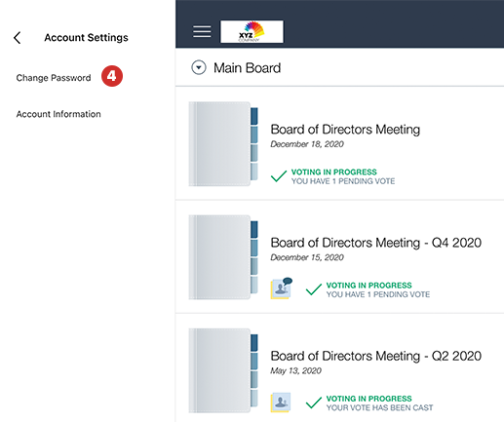Open Board of Directors Meeting December 18
Viewport: 504px width, 422px height.
point(345,130)
